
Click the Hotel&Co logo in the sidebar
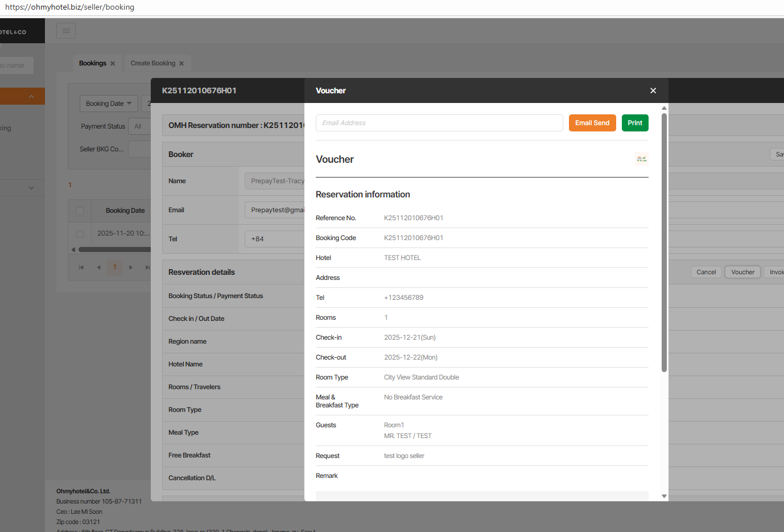click(13, 32)
